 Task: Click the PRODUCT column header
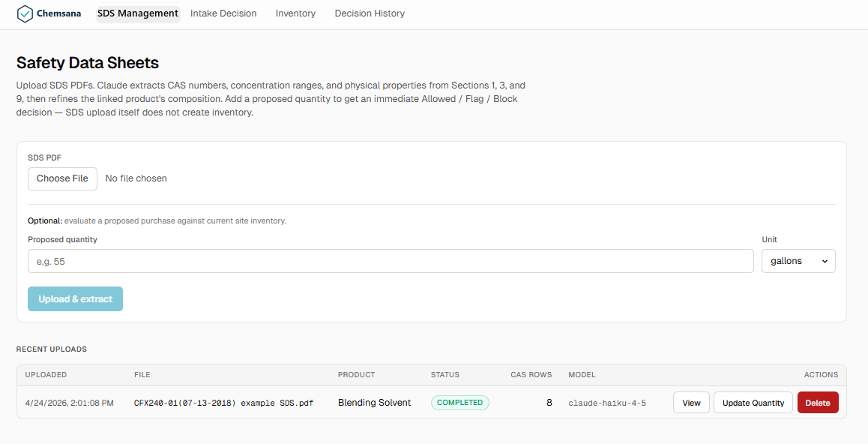point(357,375)
